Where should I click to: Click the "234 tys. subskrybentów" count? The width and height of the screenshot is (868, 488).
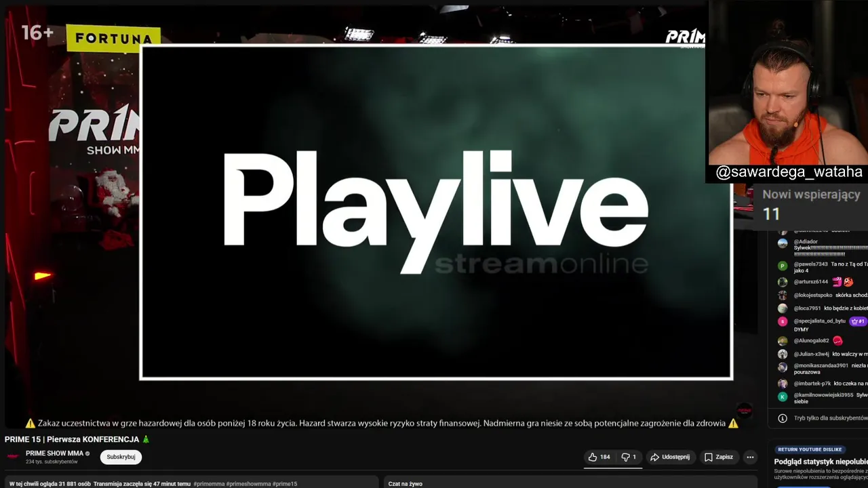click(x=52, y=462)
